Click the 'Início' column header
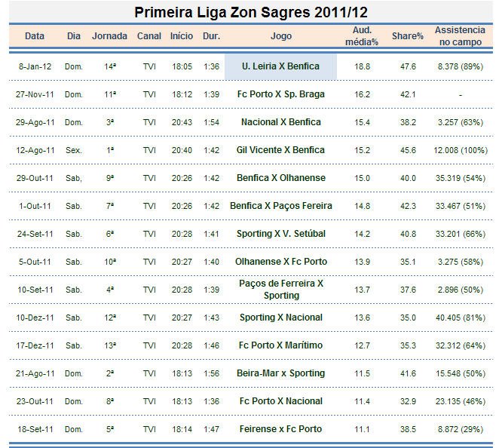 [182, 36]
